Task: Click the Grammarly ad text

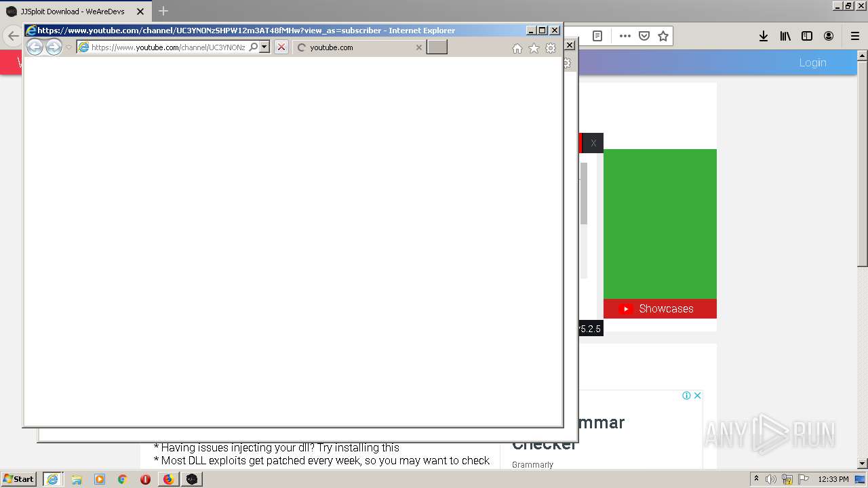Action: point(532,465)
